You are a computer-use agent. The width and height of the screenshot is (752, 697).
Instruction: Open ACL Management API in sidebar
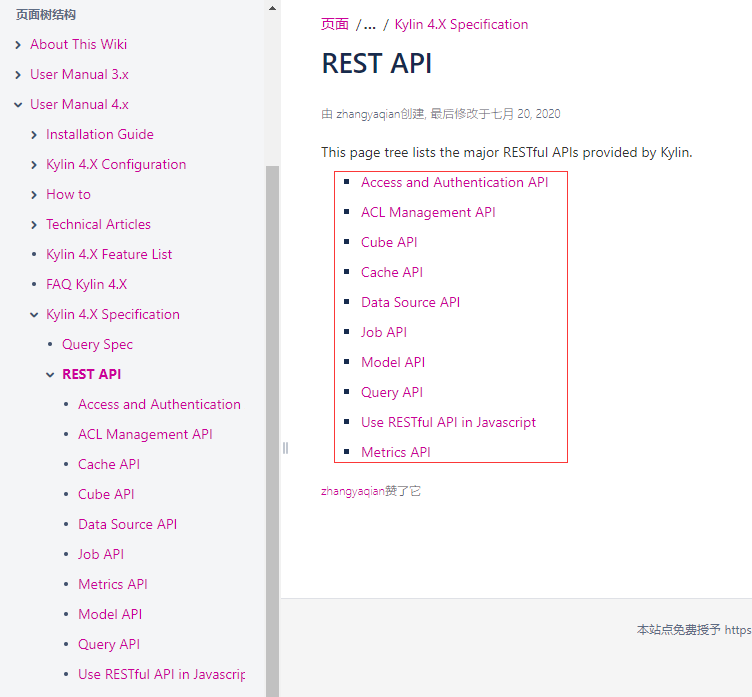pos(145,434)
